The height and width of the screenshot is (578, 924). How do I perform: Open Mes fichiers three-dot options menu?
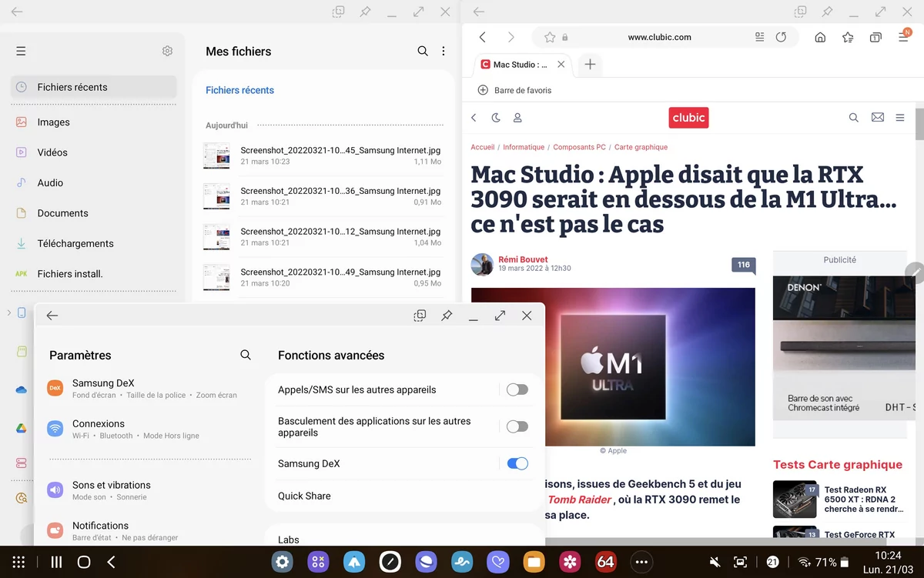click(444, 51)
